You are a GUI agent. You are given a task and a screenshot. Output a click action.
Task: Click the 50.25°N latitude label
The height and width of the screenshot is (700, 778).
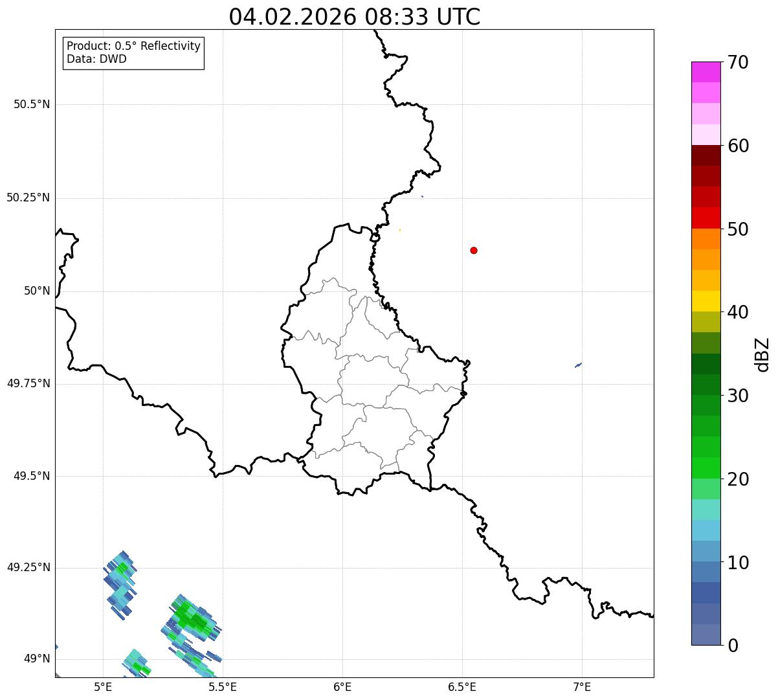click(28, 198)
